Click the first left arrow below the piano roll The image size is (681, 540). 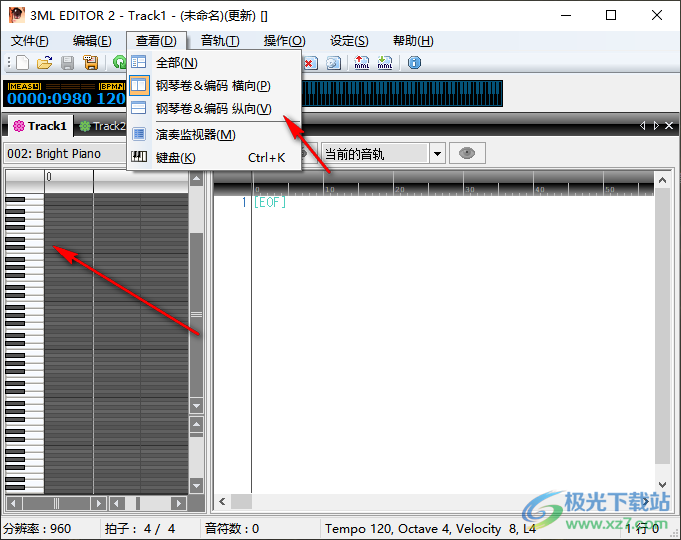click(13, 504)
